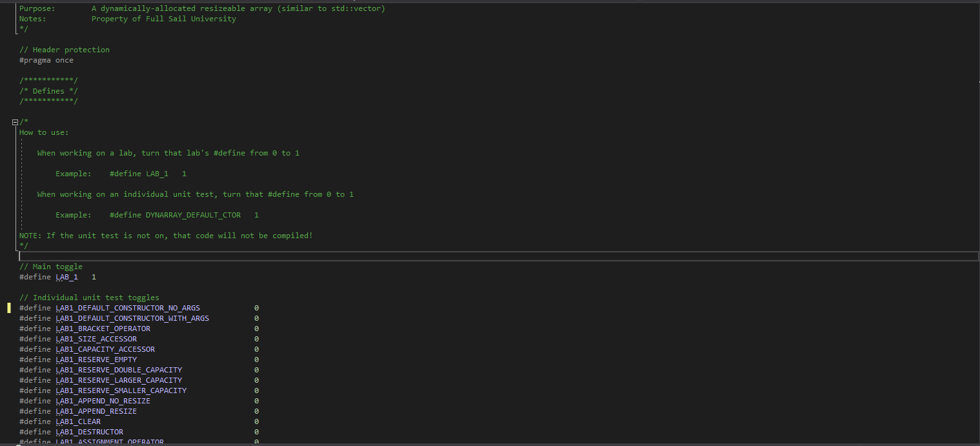Select the LAB1_RESERVE_EMPTY define
Image resolution: width=980 pixels, height=446 pixels.
coord(96,359)
